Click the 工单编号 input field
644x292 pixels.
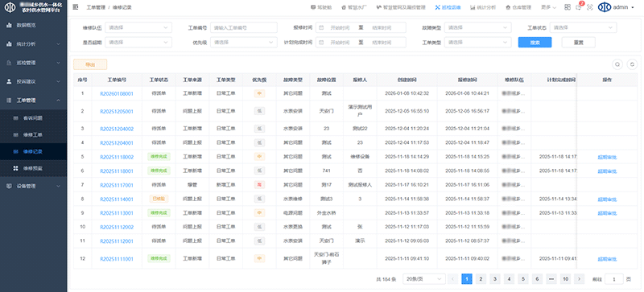point(244,27)
